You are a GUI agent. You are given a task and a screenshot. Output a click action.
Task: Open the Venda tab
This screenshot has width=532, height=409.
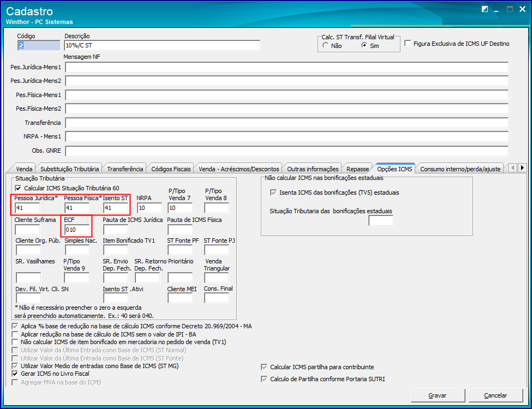point(24,169)
